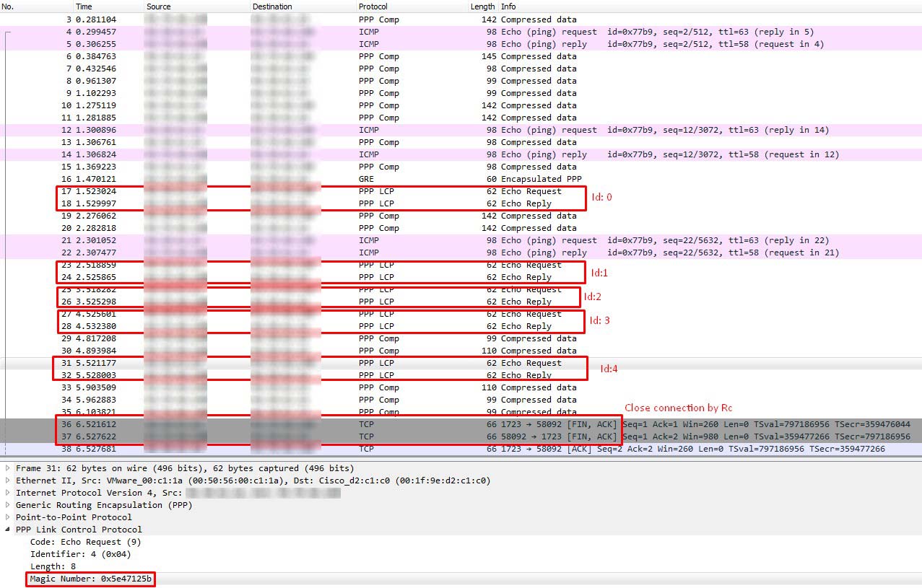This screenshot has width=922, height=588.
Task: Select packet 33 at time 5.903509
Action: [x=461, y=387]
